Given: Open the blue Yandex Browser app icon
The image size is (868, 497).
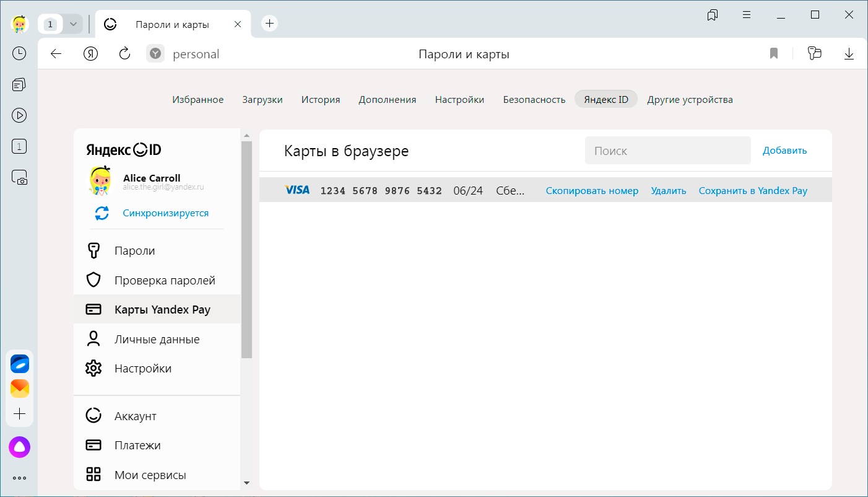Looking at the screenshot, I should click(x=20, y=364).
